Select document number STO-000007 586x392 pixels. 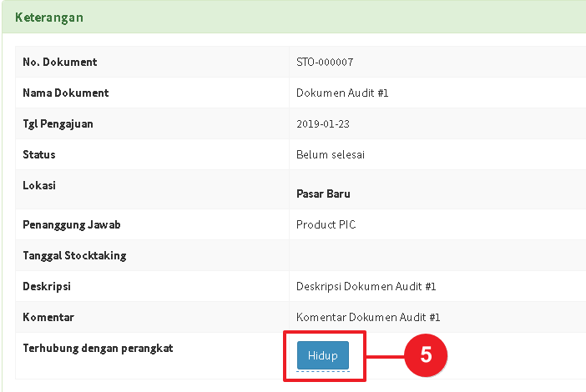pos(331,62)
